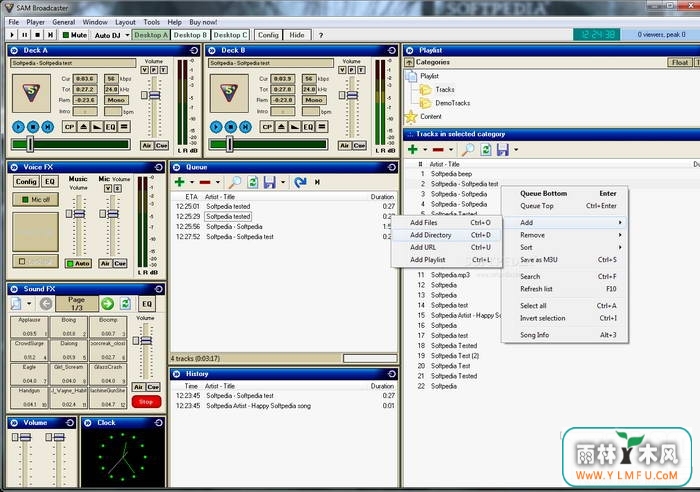Skip to next on Deck A

pyautogui.click(x=48, y=127)
